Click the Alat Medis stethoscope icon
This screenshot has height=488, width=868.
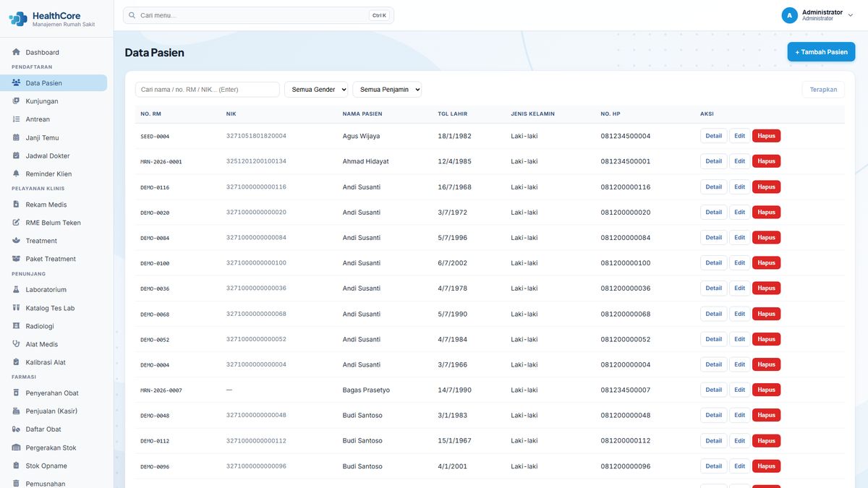click(16, 344)
